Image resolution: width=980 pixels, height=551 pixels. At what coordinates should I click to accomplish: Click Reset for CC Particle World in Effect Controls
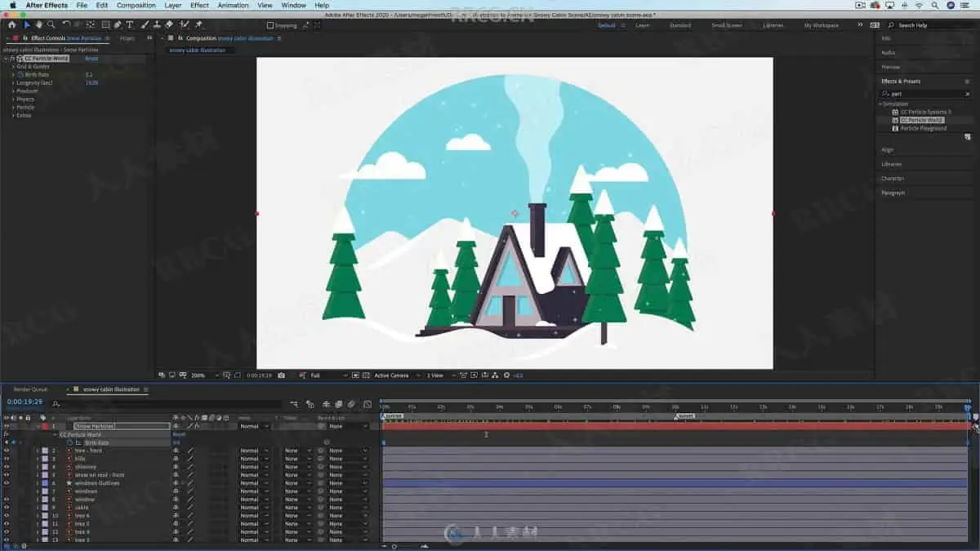click(91, 59)
